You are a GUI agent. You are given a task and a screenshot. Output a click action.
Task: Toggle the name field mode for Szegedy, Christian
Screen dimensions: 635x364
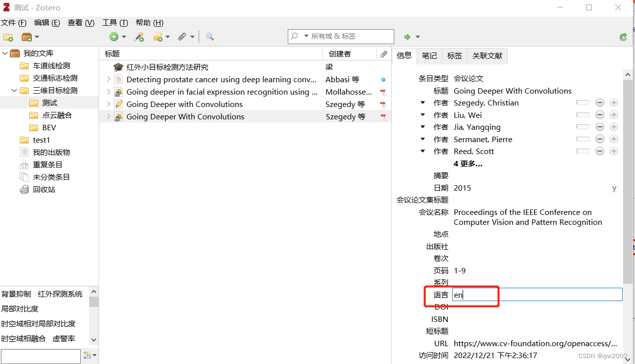pos(583,103)
